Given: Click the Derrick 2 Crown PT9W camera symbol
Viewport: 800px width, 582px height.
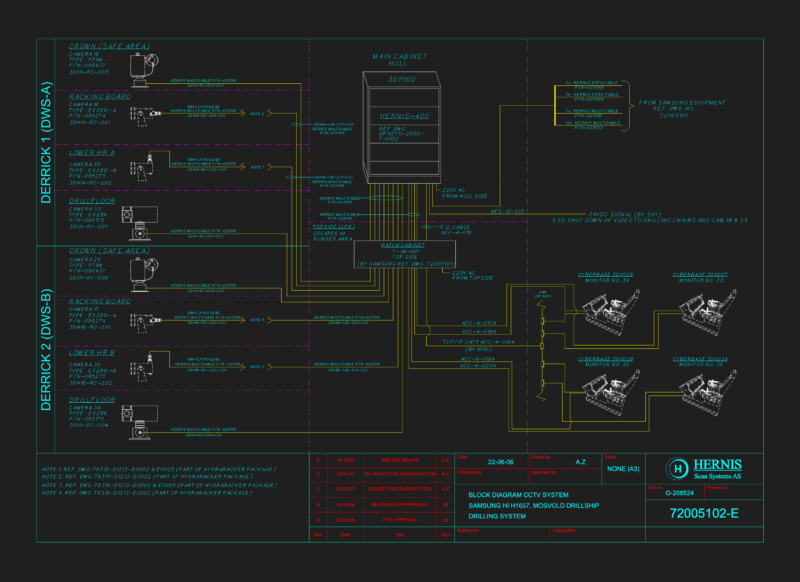Looking at the screenshot, I should pos(144,274).
